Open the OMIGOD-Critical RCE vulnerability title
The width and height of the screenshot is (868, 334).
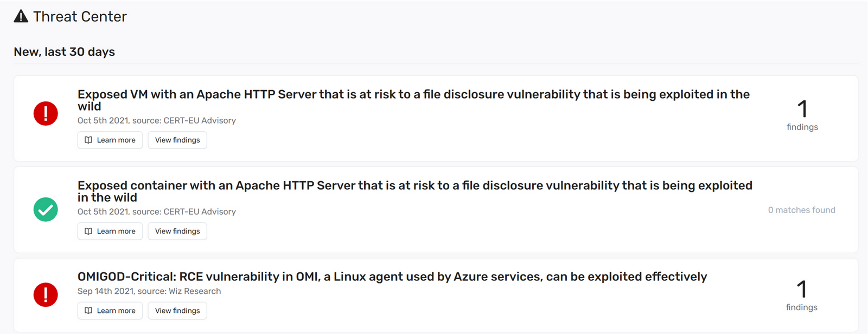coord(392,277)
